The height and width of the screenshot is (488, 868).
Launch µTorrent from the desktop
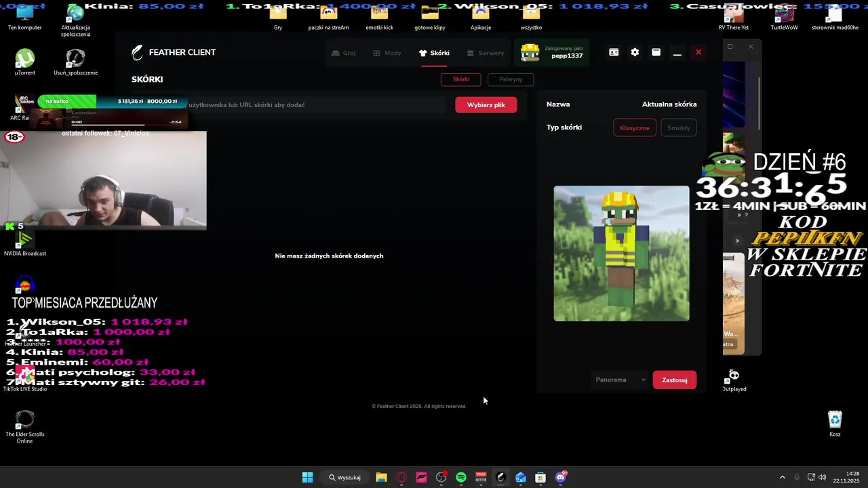25,62
